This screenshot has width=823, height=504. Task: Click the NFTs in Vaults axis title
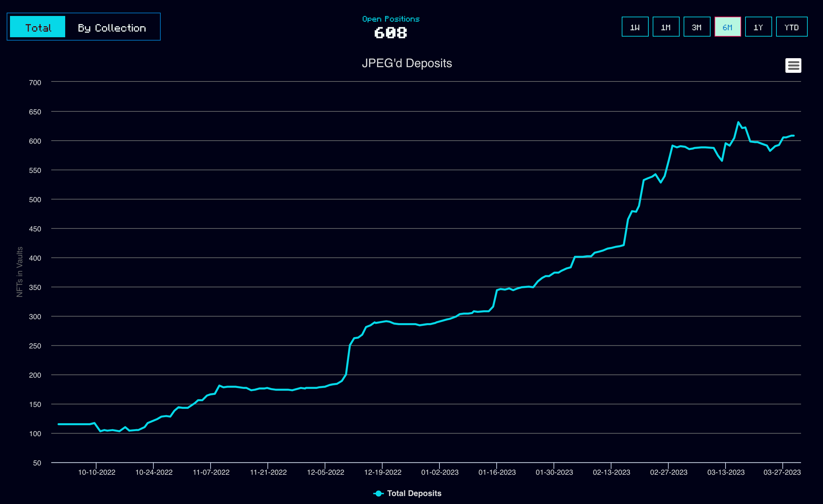coord(20,272)
